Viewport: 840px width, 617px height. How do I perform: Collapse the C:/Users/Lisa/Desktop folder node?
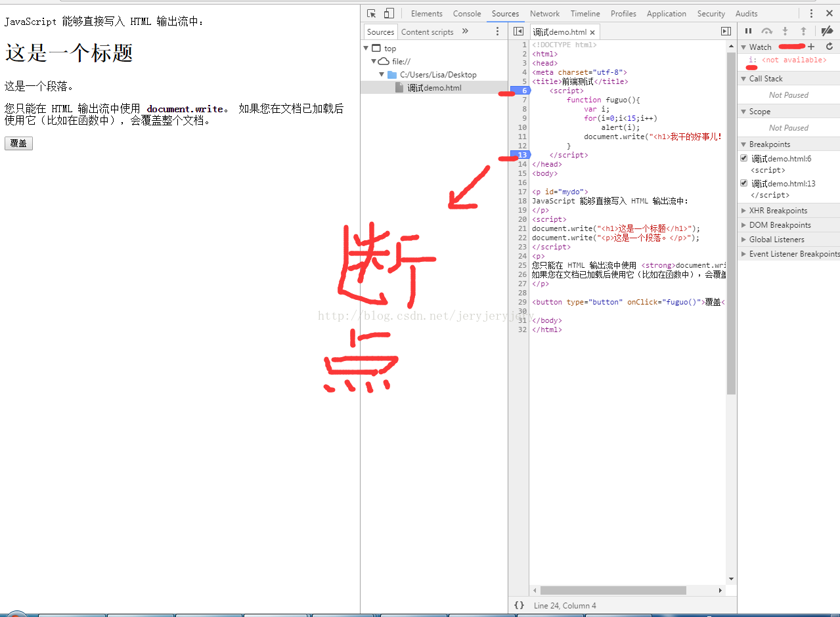tap(382, 74)
